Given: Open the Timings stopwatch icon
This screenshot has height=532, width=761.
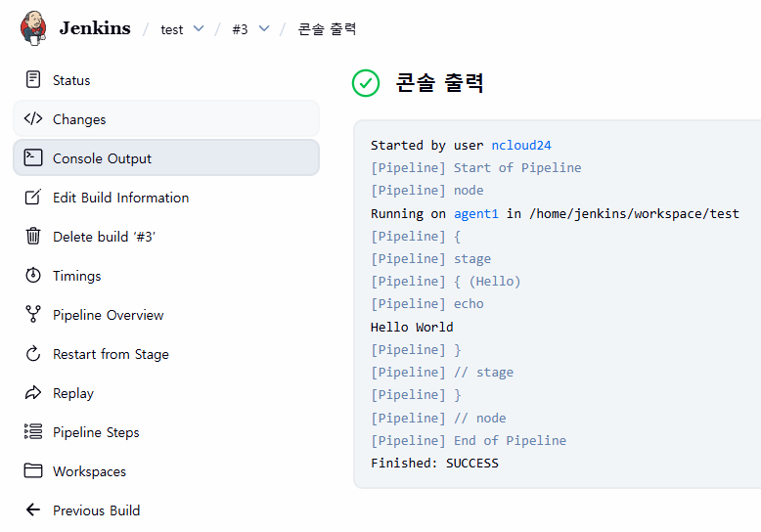Looking at the screenshot, I should [33, 275].
